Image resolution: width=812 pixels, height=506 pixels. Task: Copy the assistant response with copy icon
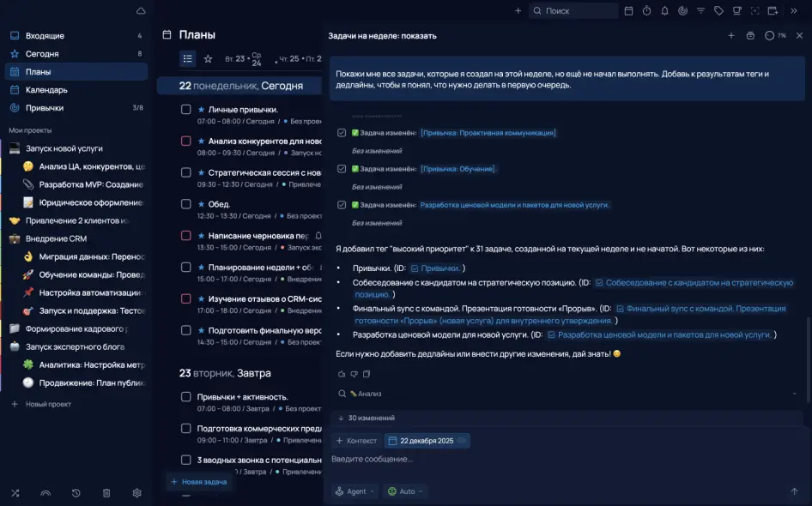[367, 374]
